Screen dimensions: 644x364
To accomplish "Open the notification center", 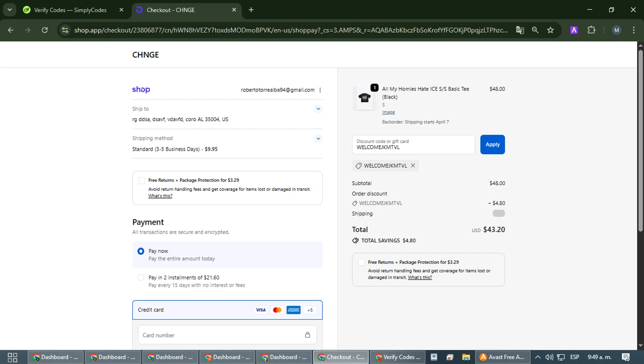I will coord(626,357).
